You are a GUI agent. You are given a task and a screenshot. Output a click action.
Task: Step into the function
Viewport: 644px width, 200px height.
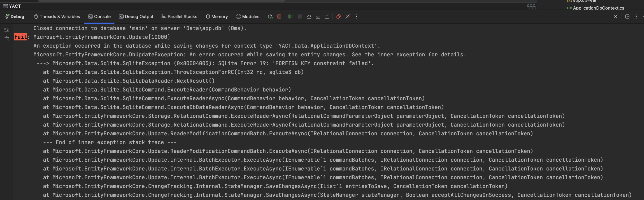[x=318, y=16]
